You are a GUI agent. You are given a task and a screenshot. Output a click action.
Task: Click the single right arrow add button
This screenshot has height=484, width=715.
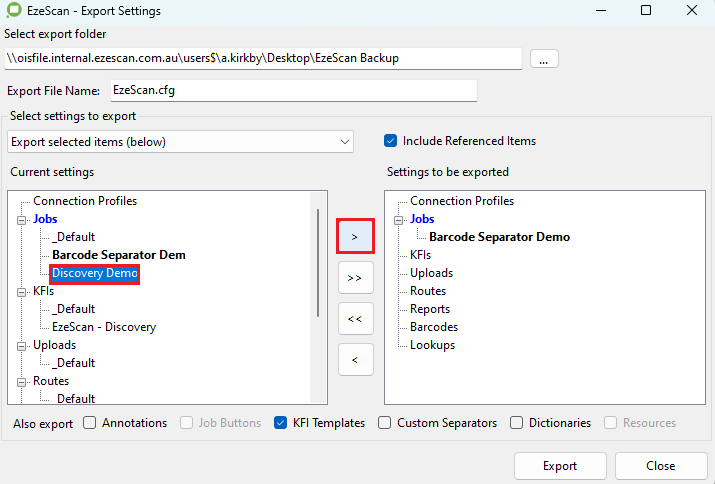point(355,236)
